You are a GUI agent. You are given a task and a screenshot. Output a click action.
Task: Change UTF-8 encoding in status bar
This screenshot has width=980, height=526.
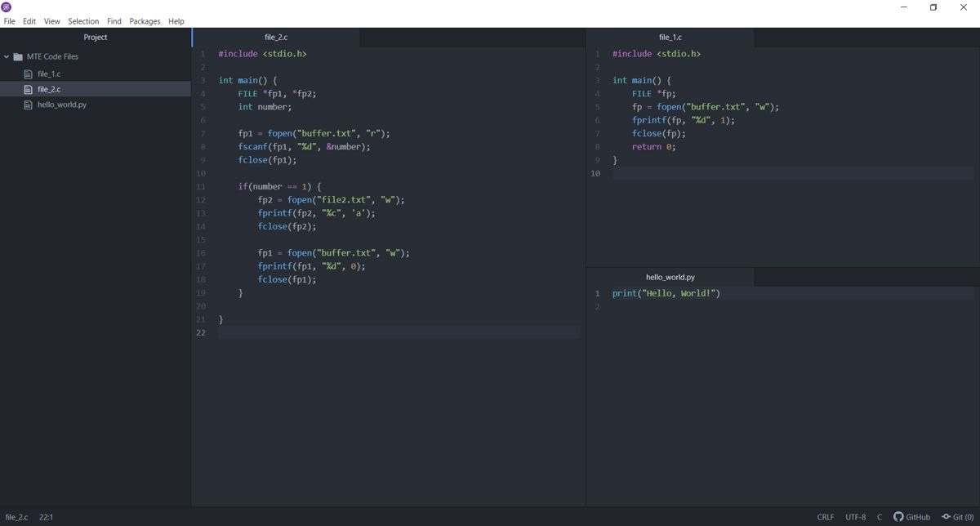[855, 517]
